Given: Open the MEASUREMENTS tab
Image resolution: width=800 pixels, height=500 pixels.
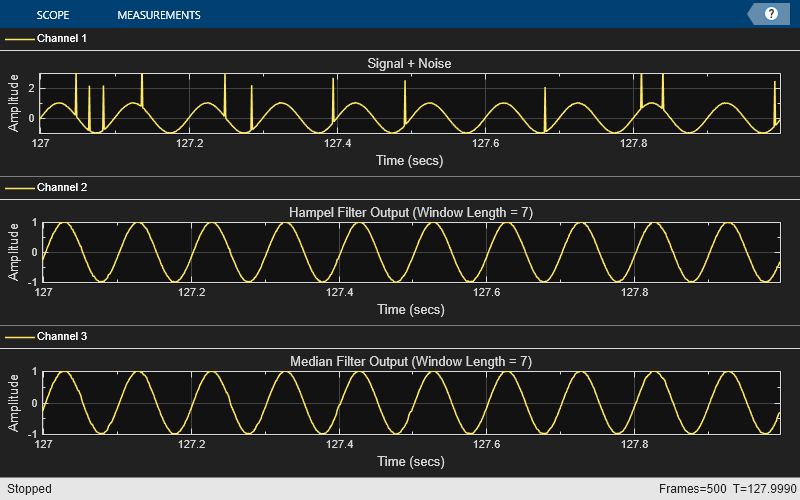Looking at the screenshot, I should coord(158,15).
